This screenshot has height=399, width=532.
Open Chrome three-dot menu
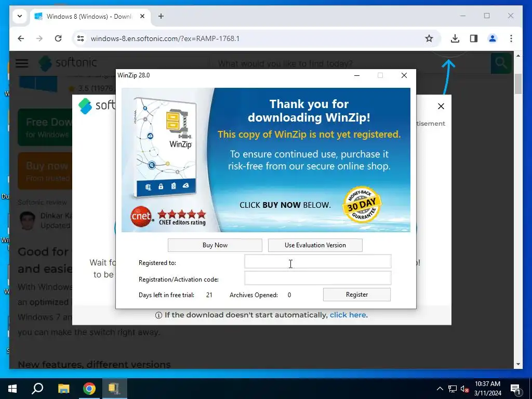point(511,38)
